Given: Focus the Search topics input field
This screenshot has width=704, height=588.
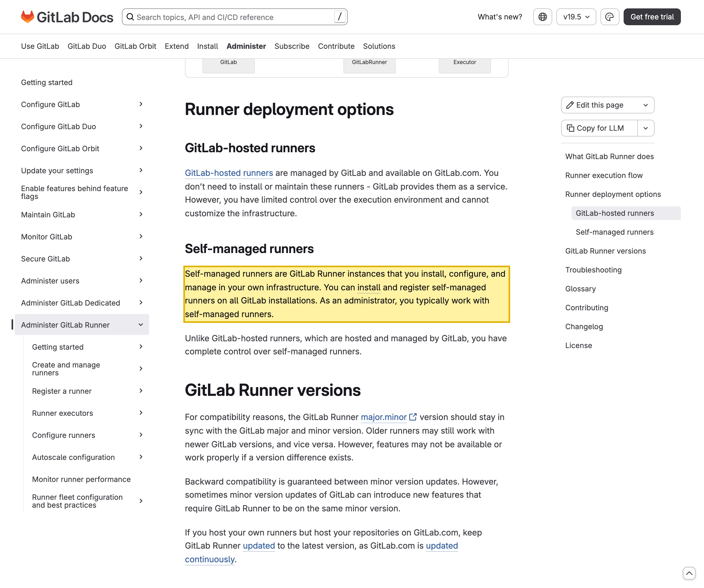Looking at the screenshot, I should [x=235, y=17].
